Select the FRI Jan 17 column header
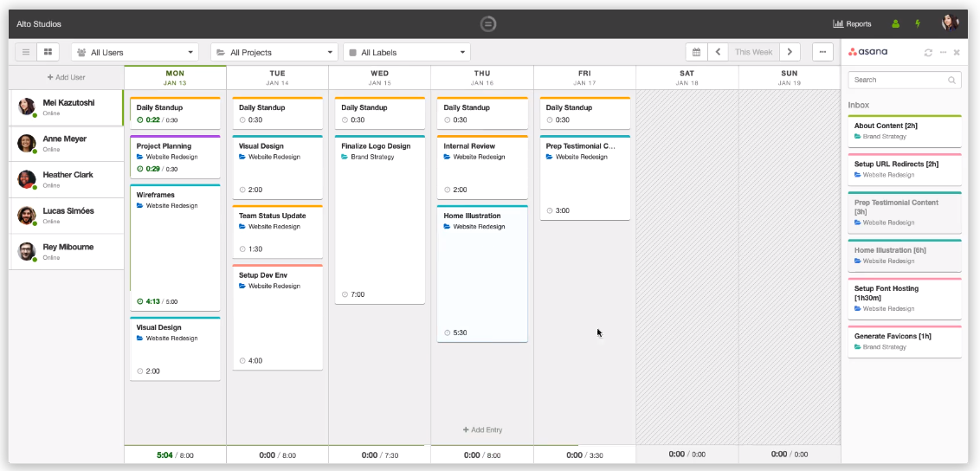Image resolution: width=980 pixels, height=471 pixels. tap(584, 77)
